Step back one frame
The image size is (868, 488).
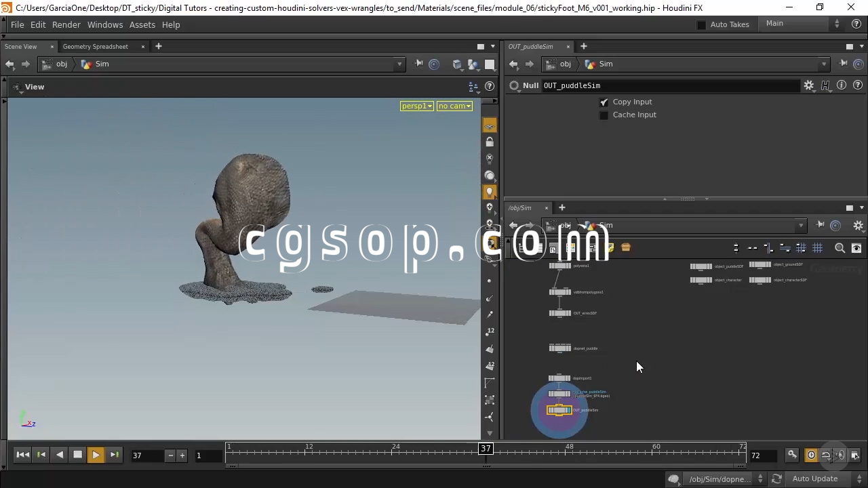click(41, 455)
